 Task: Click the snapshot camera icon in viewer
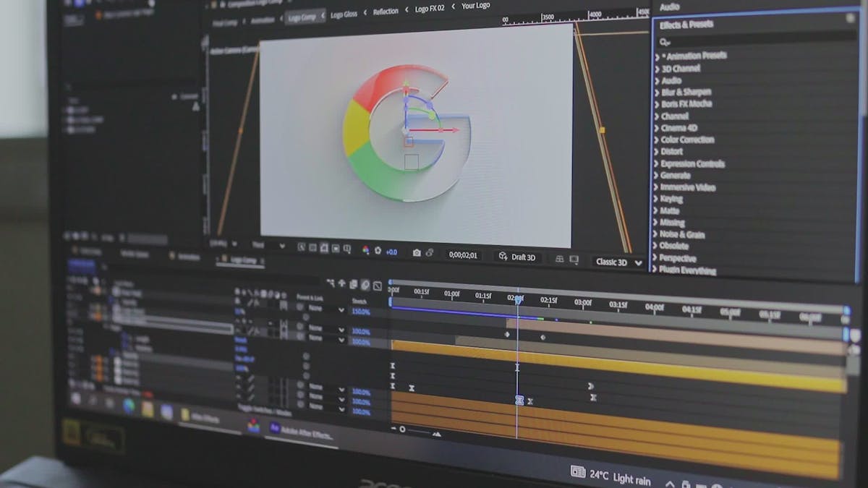(x=417, y=252)
